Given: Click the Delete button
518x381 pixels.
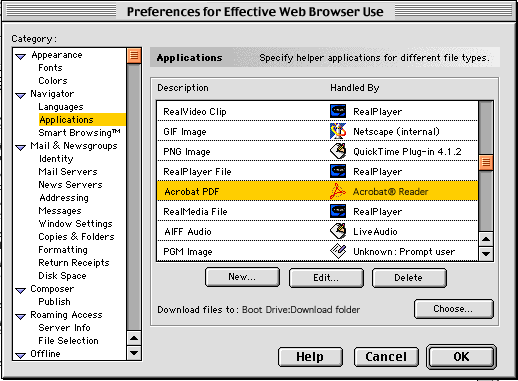Looking at the screenshot, I should [409, 278].
